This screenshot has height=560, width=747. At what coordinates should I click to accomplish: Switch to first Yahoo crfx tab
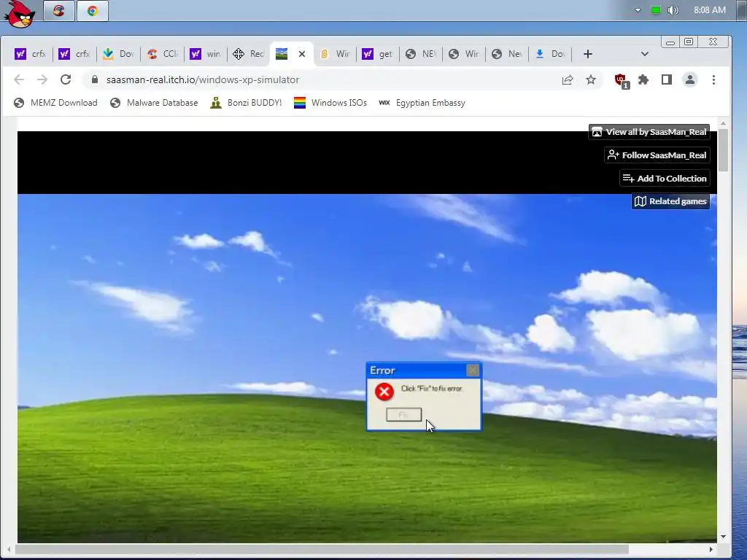pos(31,54)
